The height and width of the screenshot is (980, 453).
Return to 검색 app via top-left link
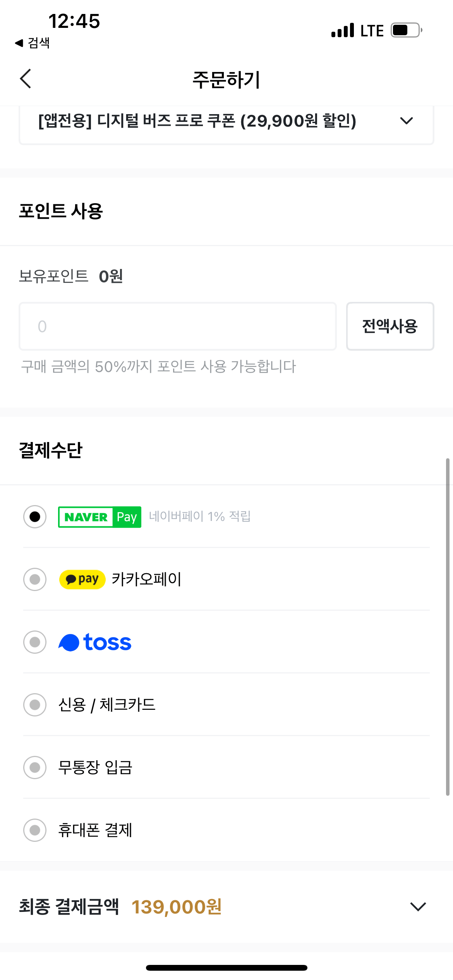coord(33,43)
